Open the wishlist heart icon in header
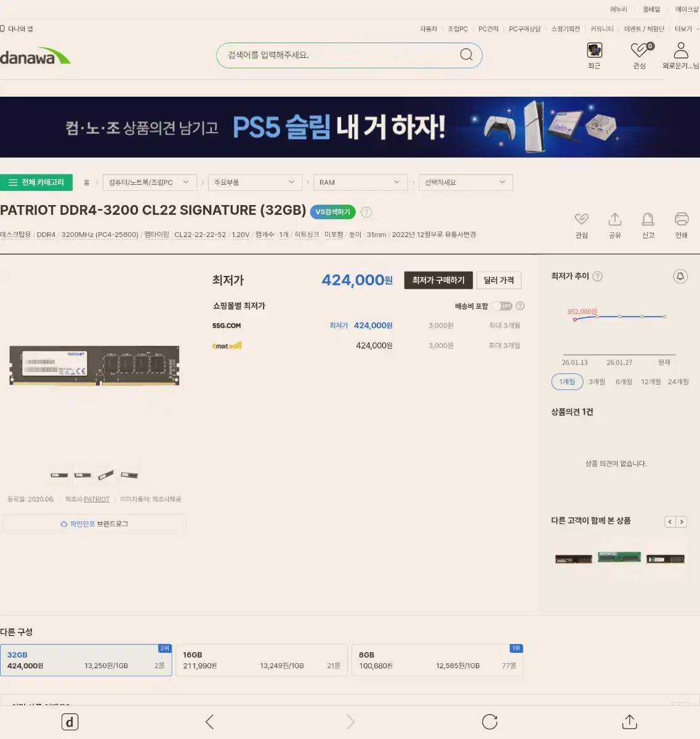 (640, 49)
